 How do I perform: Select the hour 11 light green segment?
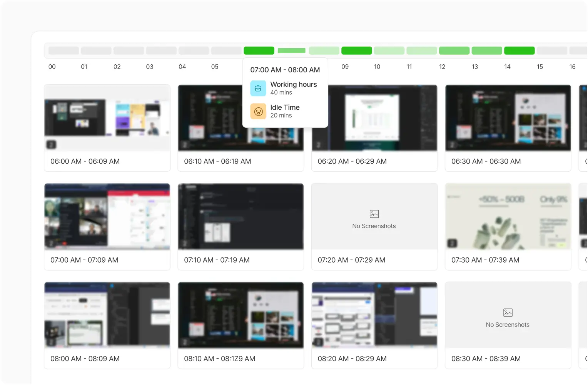[422, 50]
